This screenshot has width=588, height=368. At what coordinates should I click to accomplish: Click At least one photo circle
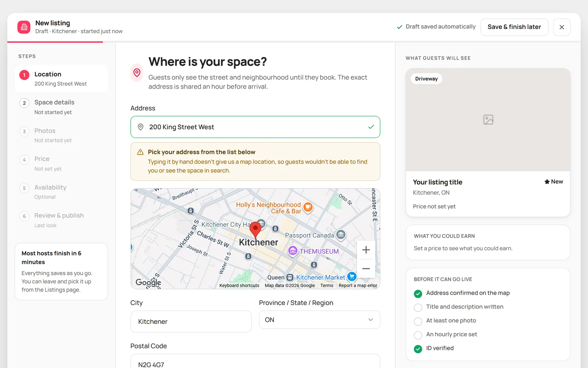click(418, 321)
